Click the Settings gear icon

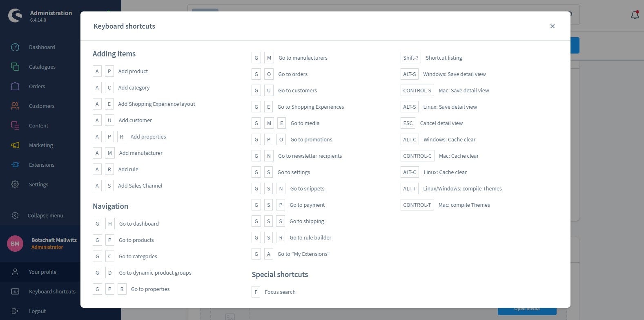tap(15, 184)
